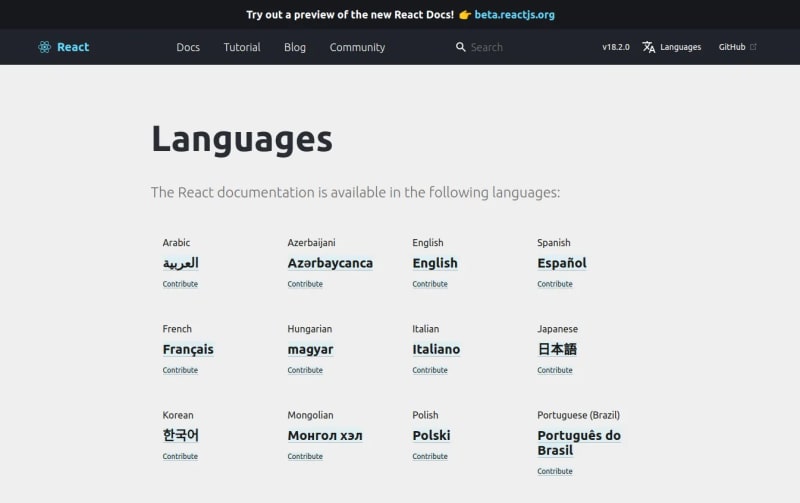Open the Монгол хэл documentation
The height and width of the screenshot is (503, 800).
(x=325, y=436)
